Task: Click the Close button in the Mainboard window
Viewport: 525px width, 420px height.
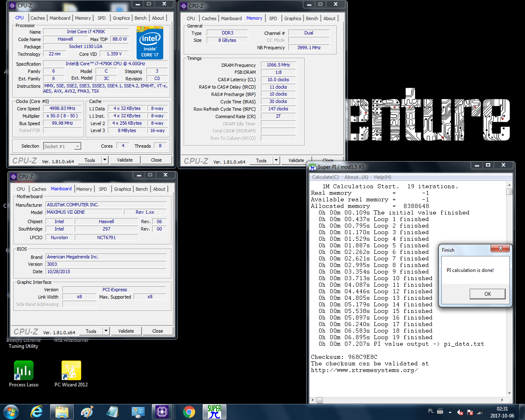Action: (x=157, y=331)
